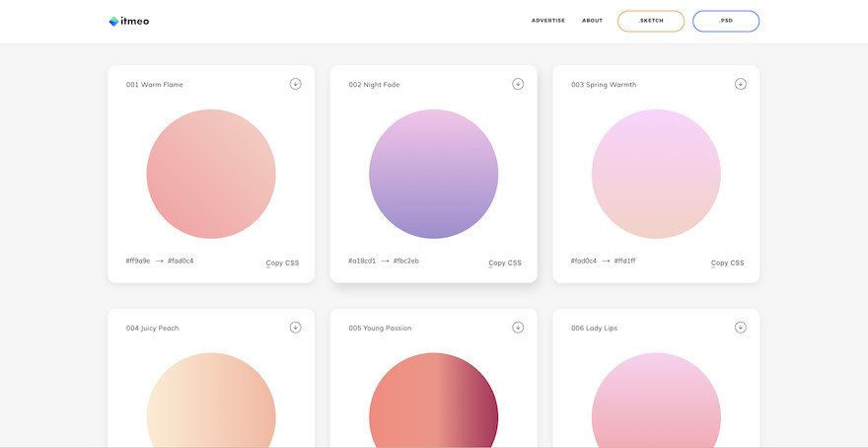Copy CSS for Warm Flame
Screen dimensions: 868x448
(283, 262)
